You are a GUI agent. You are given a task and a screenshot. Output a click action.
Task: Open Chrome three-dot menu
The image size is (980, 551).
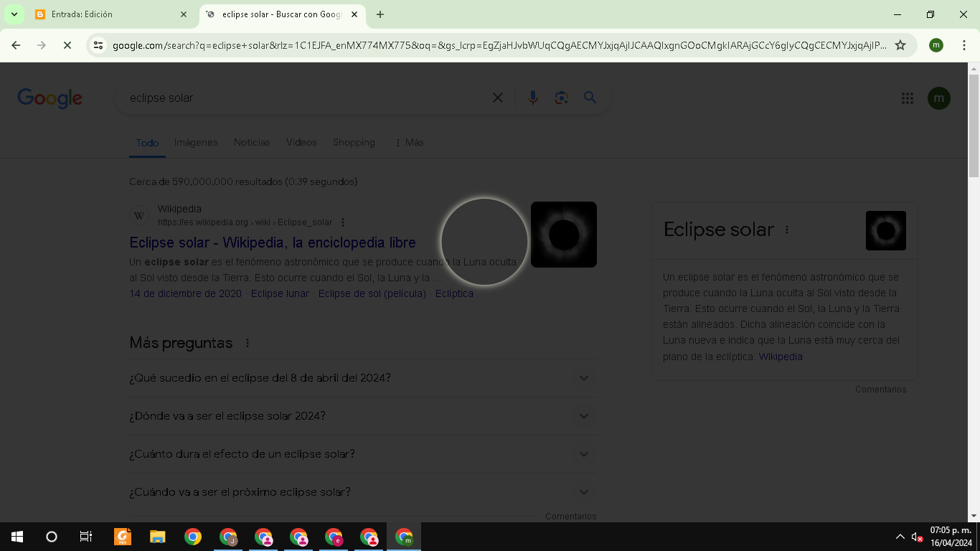[963, 45]
